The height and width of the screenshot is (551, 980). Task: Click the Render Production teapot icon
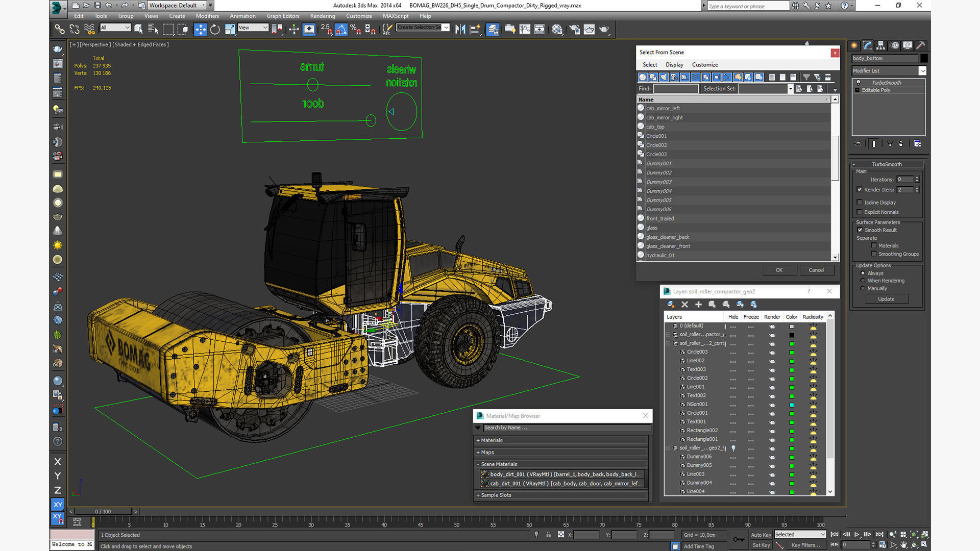604,30
